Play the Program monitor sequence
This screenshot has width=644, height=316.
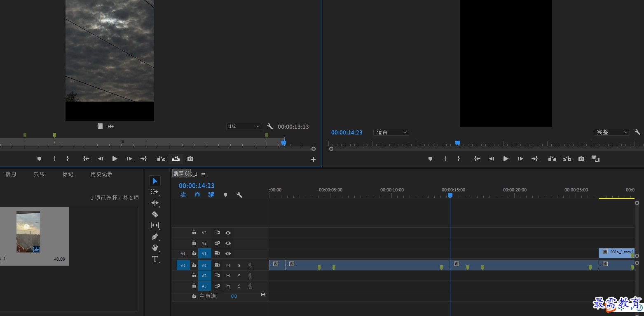pyautogui.click(x=506, y=159)
